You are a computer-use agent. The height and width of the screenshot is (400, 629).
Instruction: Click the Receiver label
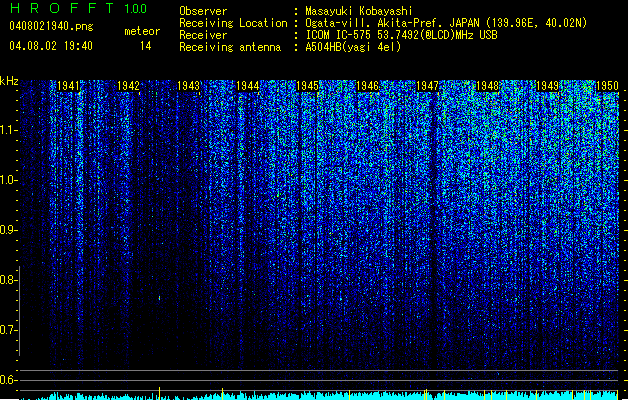(203, 35)
